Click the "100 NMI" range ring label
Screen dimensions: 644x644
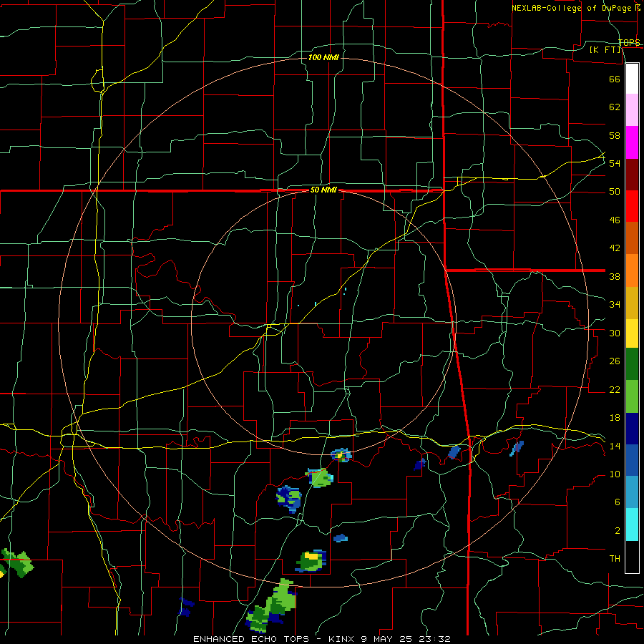(x=323, y=57)
